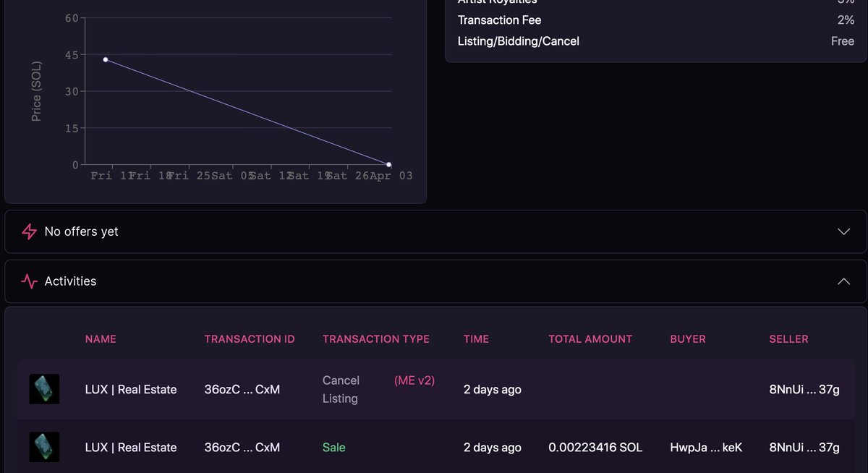Click the lightning bolt offers icon

coord(29,231)
